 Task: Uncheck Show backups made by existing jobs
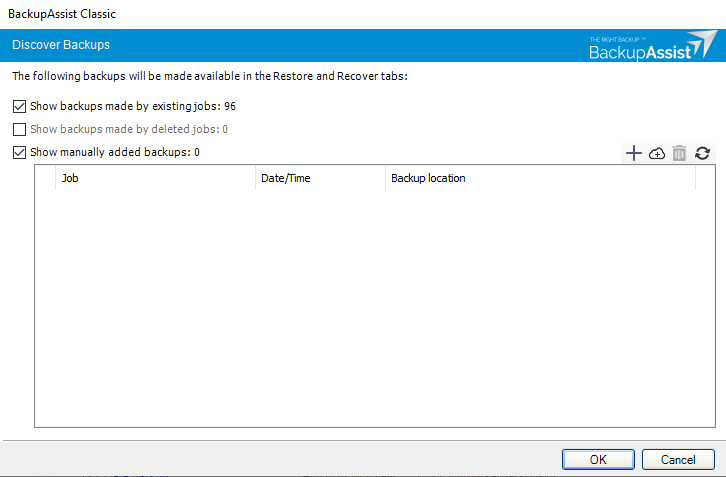click(19, 106)
